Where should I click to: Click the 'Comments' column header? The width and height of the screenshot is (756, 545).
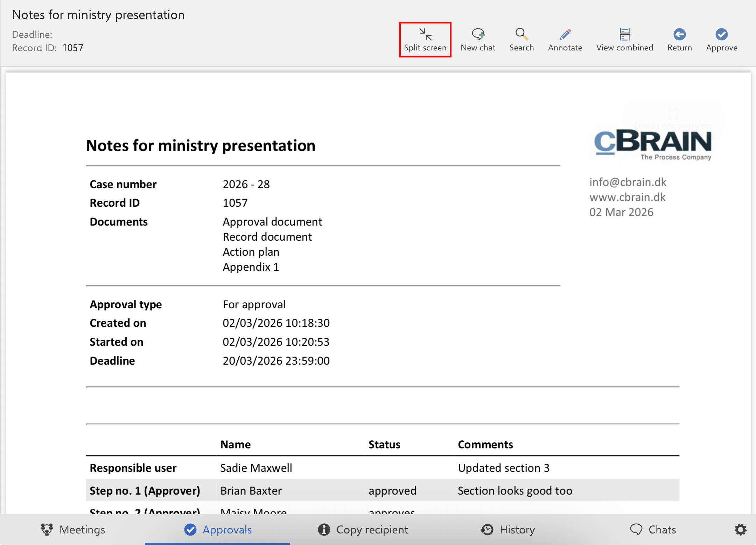pos(485,444)
